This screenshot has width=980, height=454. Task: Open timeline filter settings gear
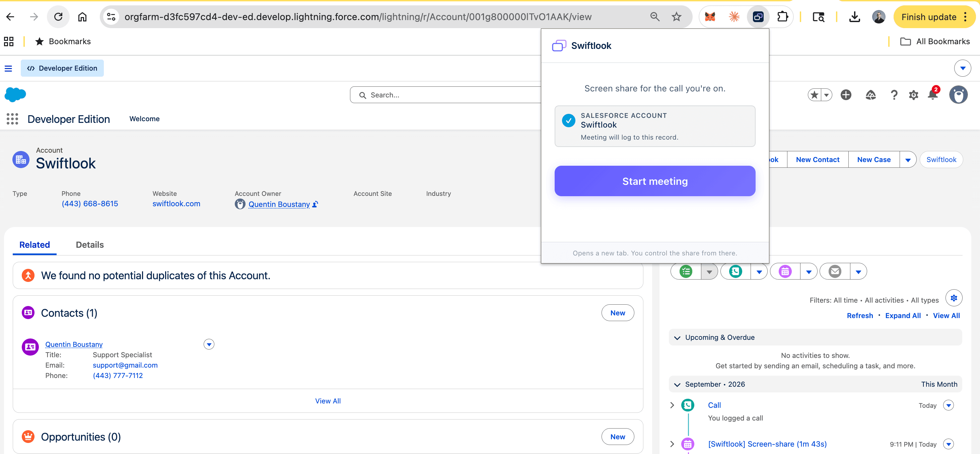pos(954,298)
